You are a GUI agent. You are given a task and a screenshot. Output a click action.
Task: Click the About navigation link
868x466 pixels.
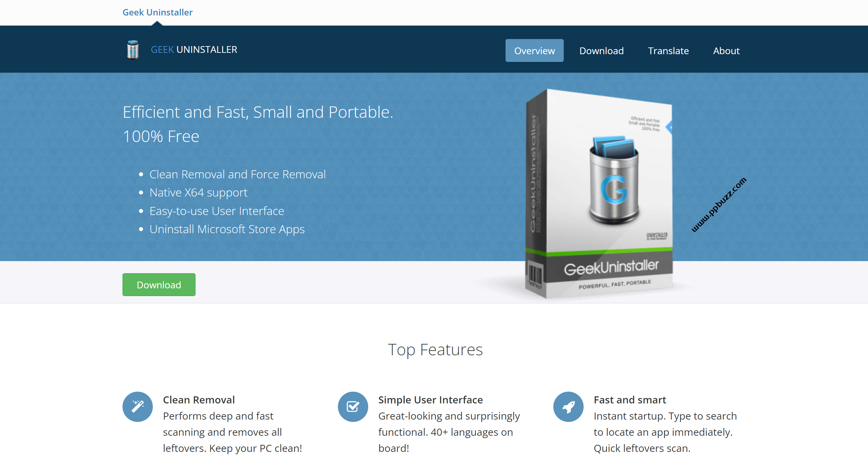[x=725, y=50]
